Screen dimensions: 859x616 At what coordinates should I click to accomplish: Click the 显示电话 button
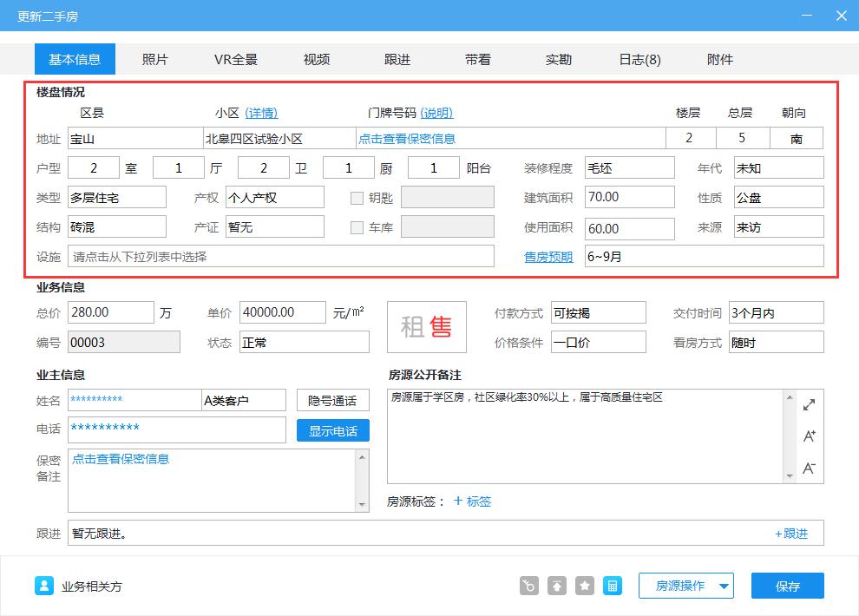333,429
